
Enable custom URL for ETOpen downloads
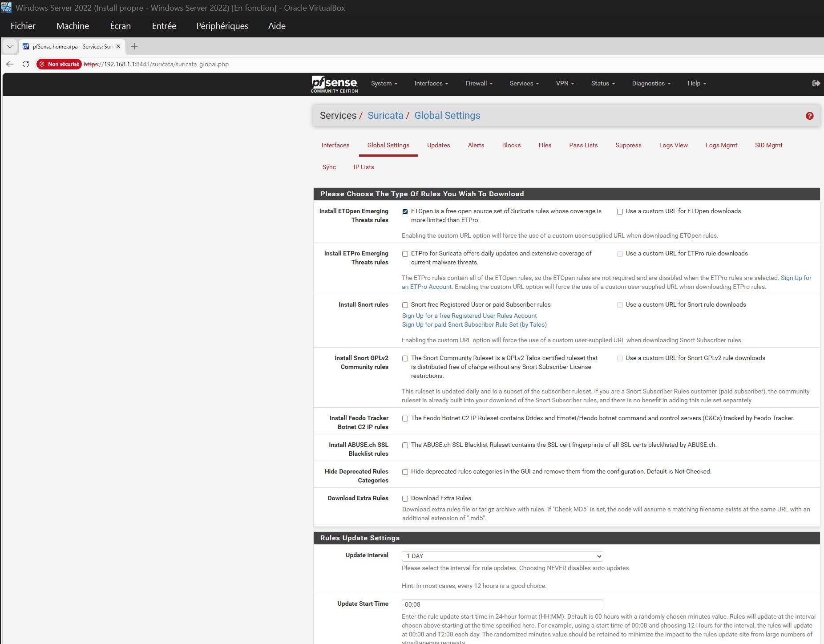pyautogui.click(x=620, y=211)
